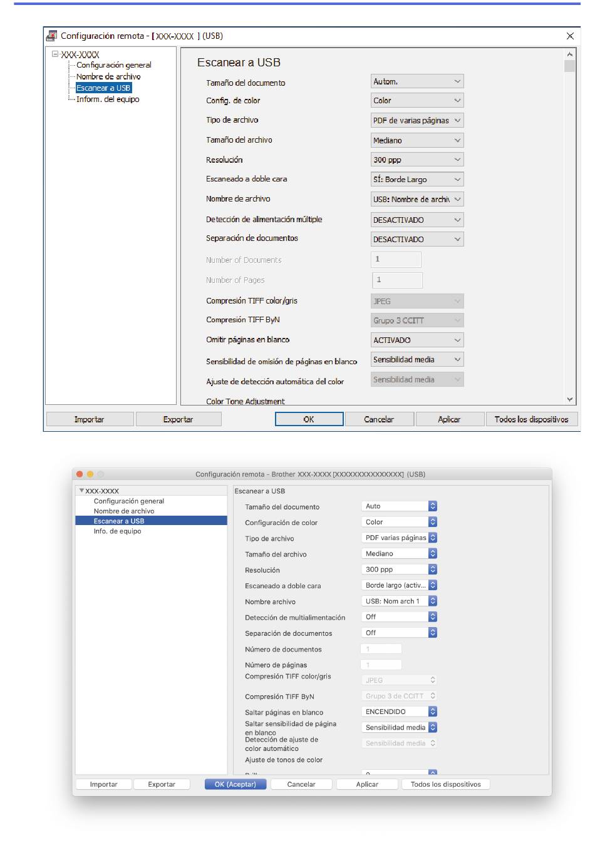595x868 pixels.
Task: Click Cancelar in the Windows dialog
Action: (379, 419)
